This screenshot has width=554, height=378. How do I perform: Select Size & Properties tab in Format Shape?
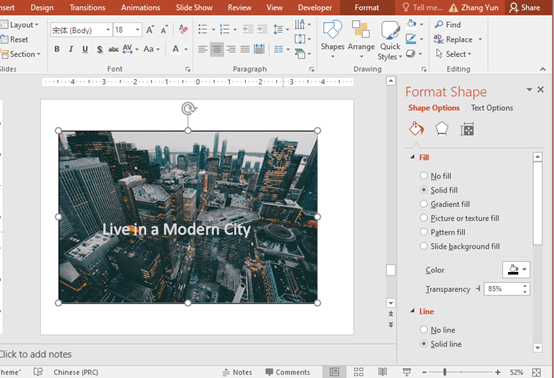tap(467, 129)
